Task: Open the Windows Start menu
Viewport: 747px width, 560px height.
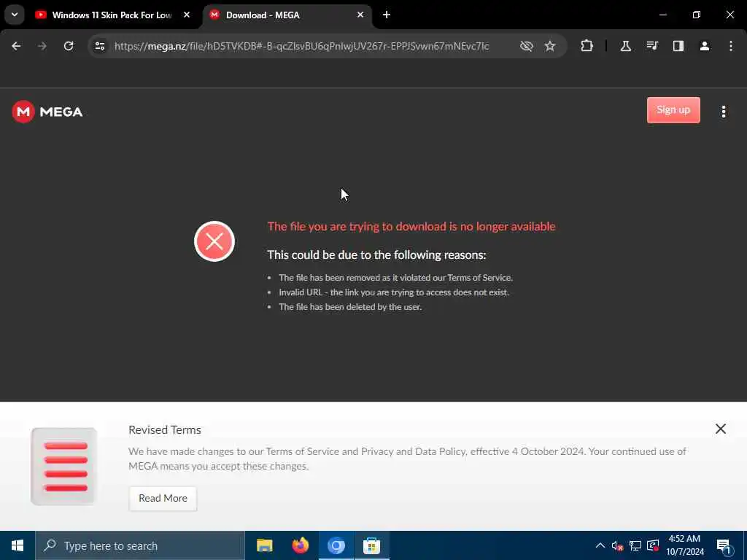Action: click(18, 545)
